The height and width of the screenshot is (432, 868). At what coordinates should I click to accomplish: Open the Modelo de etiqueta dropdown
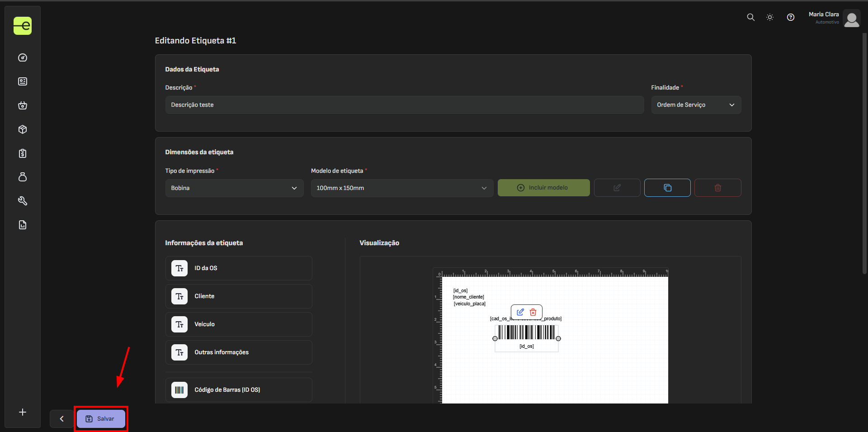click(402, 188)
